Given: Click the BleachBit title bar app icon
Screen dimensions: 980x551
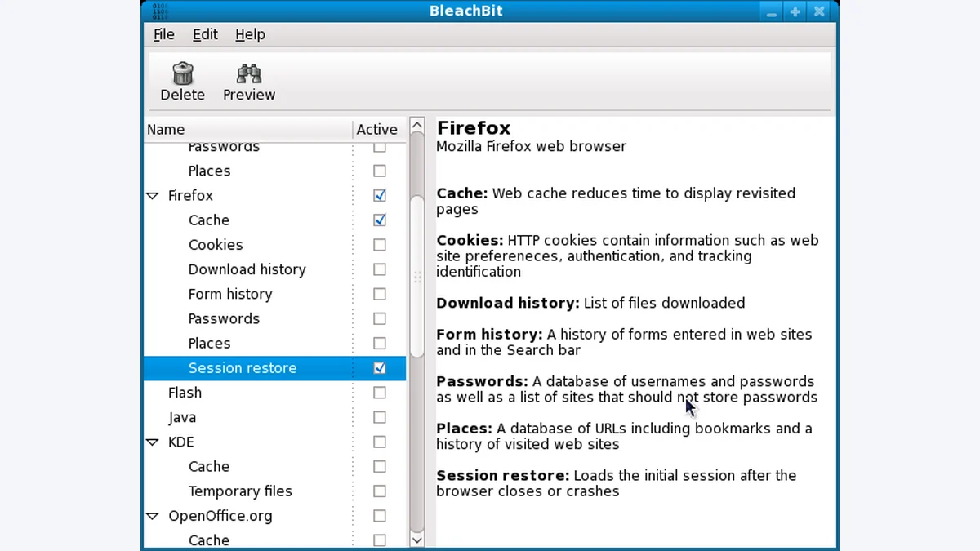Looking at the screenshot, I should pos(159,11).
